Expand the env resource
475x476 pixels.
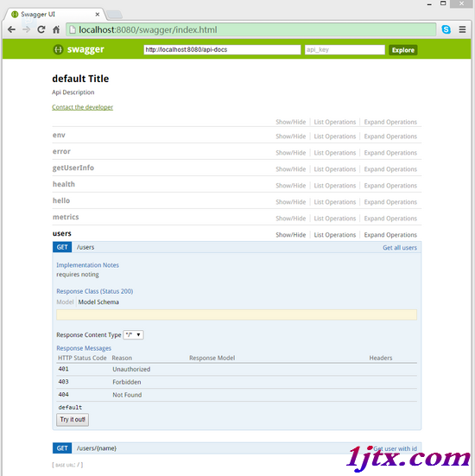59,135
